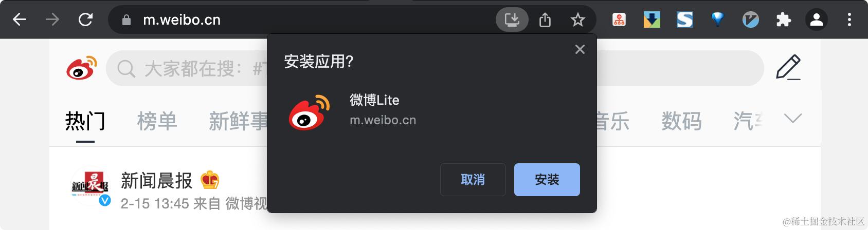Click the Weibo search input field
Screen dimensions: 868x230
[435, 68]
